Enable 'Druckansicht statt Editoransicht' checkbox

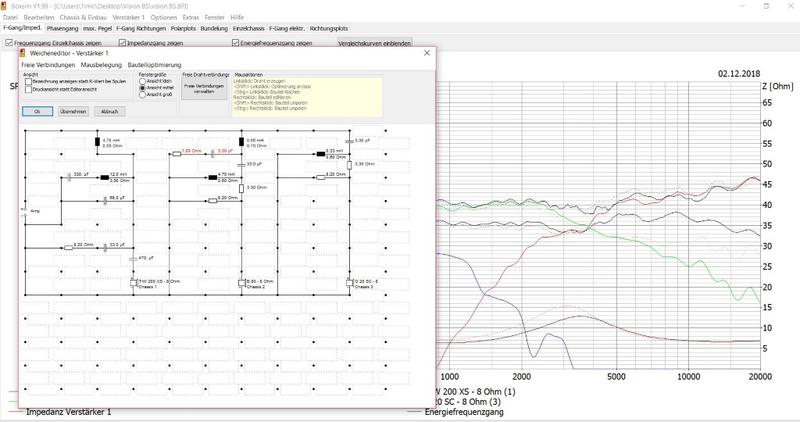(x=27, y=88)
